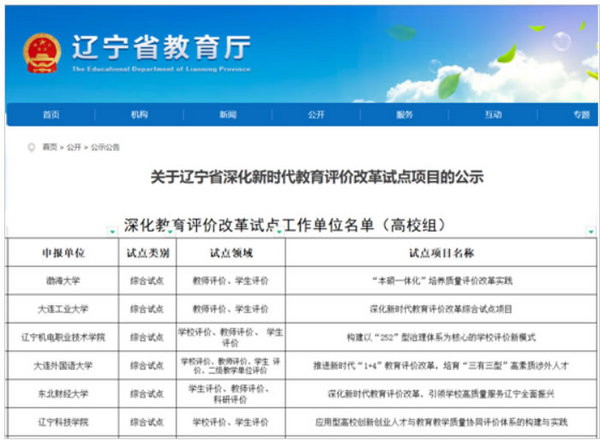This screenshot has width=600, height=440.
Task: Click 教师评价、学生评价 in the 渤海大学 row
Action: pos(230,281)
